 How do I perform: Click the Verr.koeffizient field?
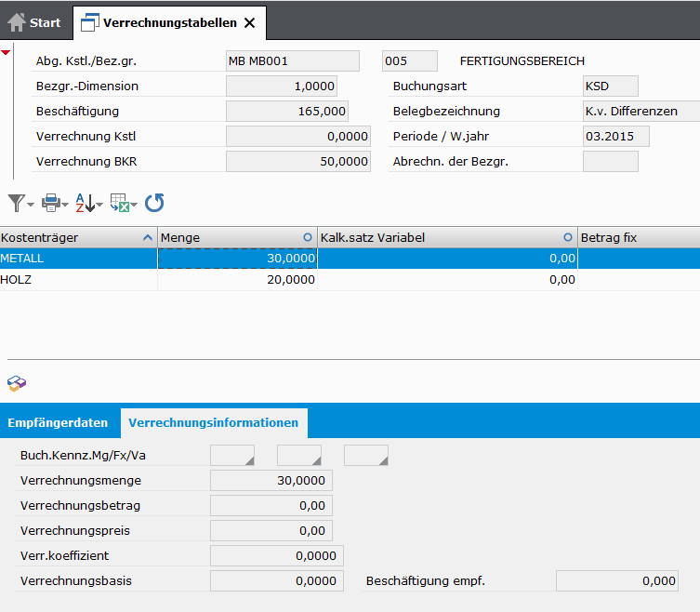pos(277,555)
